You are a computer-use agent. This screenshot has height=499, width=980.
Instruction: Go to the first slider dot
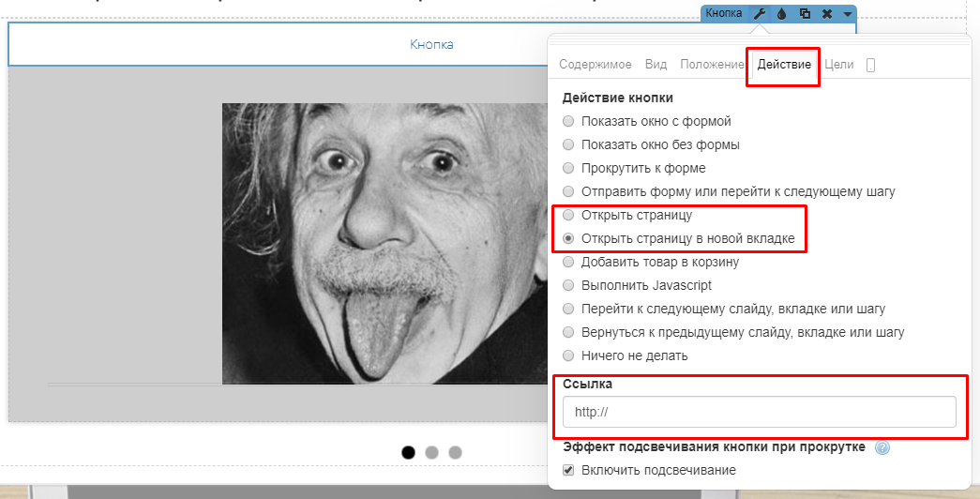408,452
